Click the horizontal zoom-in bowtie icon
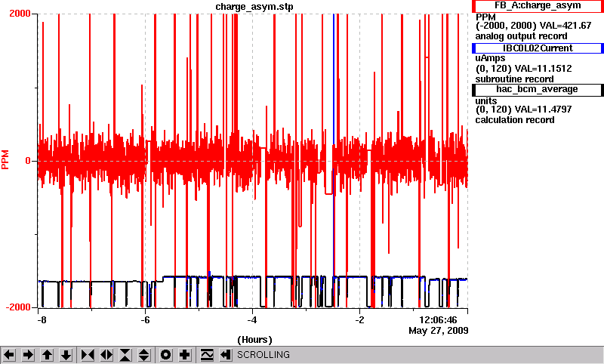 coord(88,354)
